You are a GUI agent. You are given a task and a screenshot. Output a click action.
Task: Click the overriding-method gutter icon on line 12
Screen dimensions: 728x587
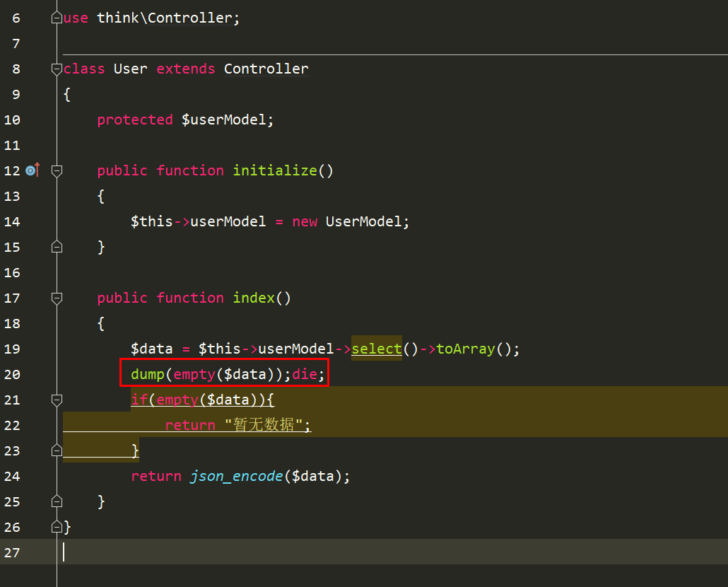point(33,170)
